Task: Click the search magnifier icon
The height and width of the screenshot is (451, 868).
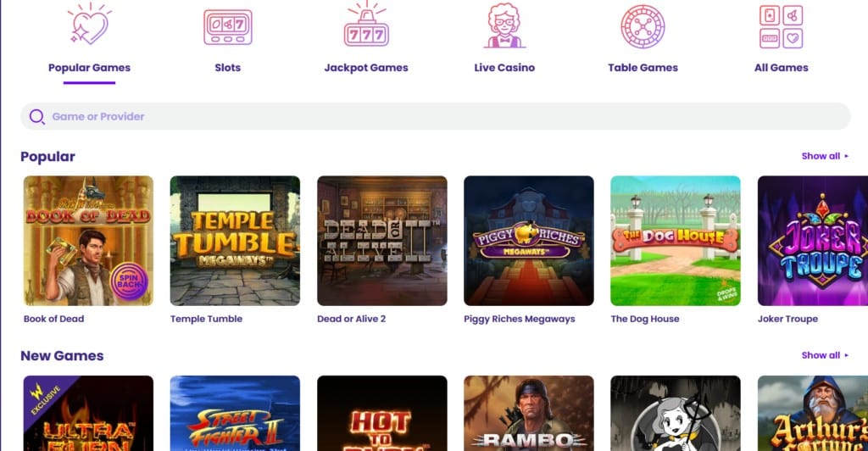Action: point(37,117)
